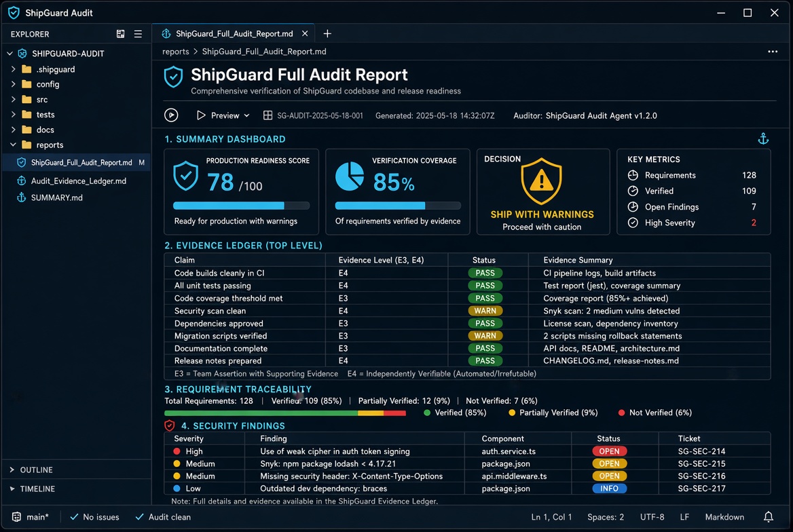The height and width of the screenshot is (532, 793).
Task: Click the No issues status item
Action: [x=94, y=517]
